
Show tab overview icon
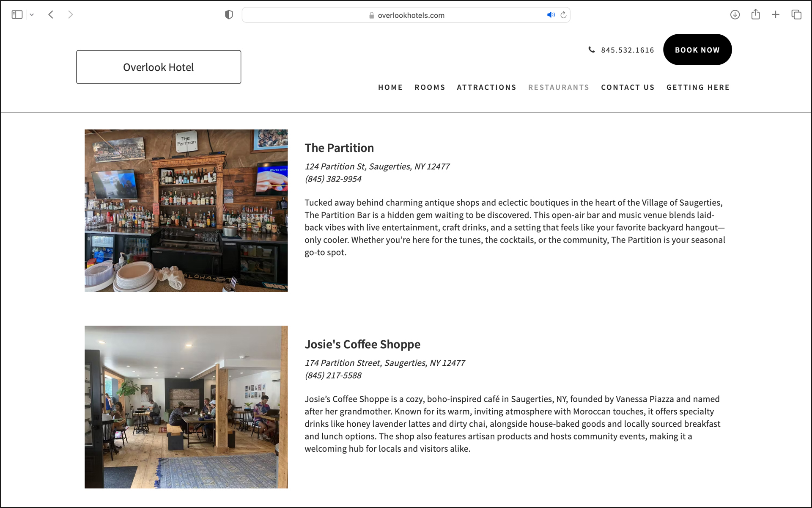click(x=796, y=15)
